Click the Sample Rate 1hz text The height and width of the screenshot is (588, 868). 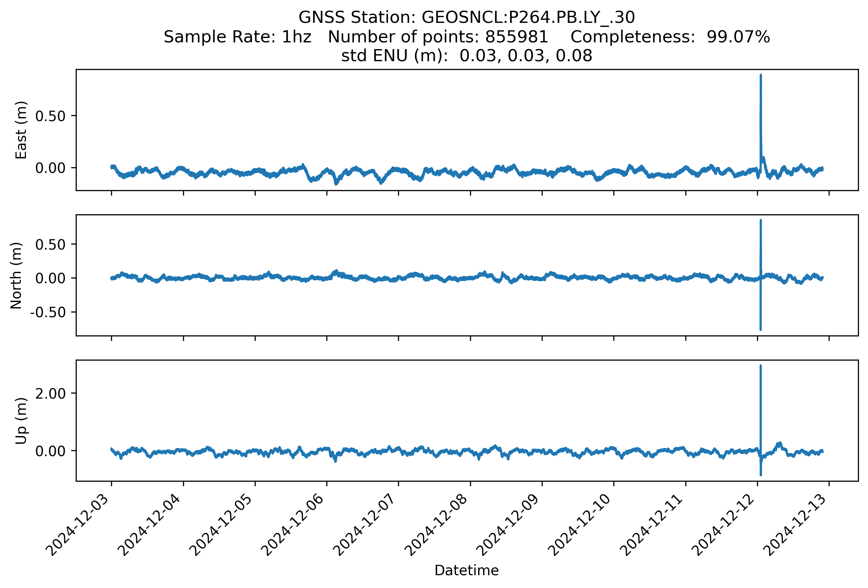[x=238, y=37]
